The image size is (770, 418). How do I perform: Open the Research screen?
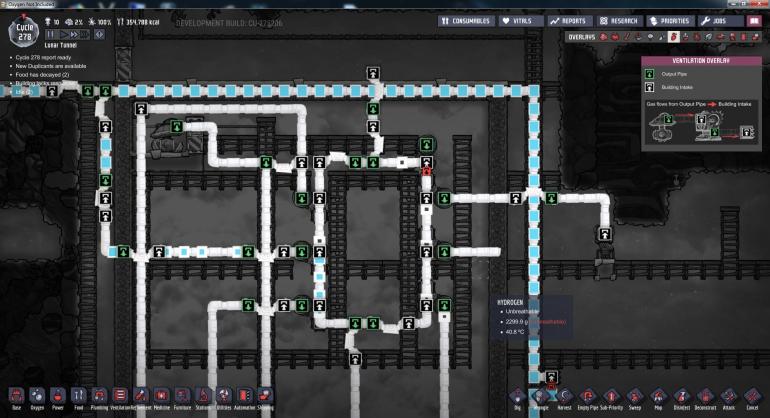pyautogui.click(x=619, y=20)
